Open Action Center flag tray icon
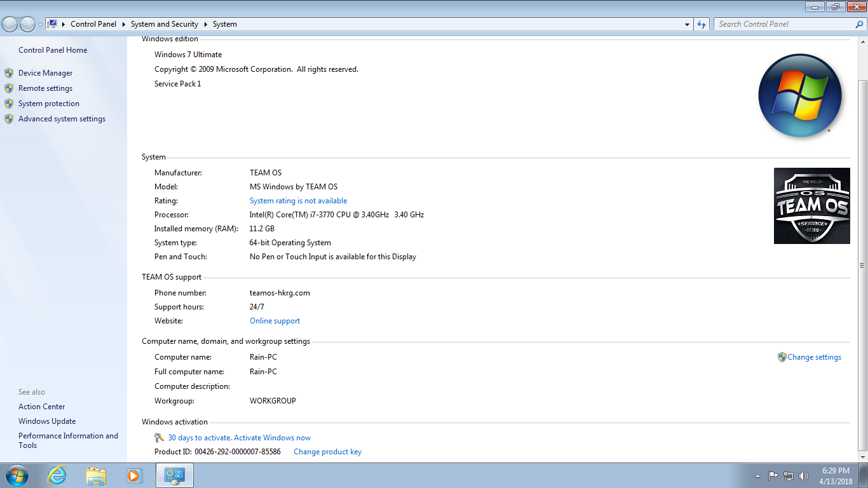The image size is (868, 488). [x=773, y=475]
